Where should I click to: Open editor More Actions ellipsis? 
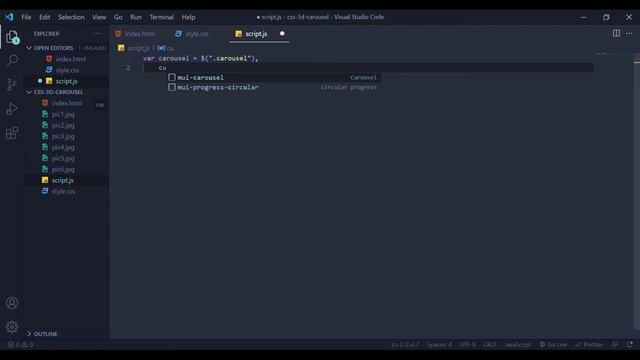[629, 33]
